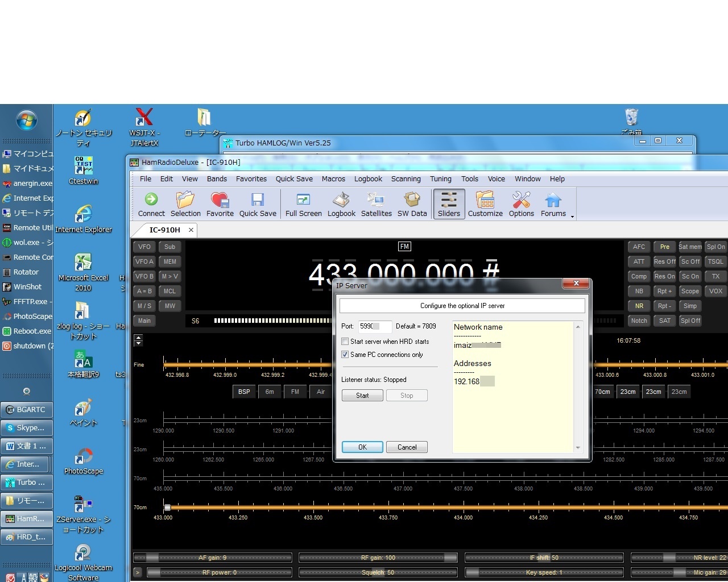Enable Start server when HRD starts
This screenshot has width=728, height=582.
[345, 342]
